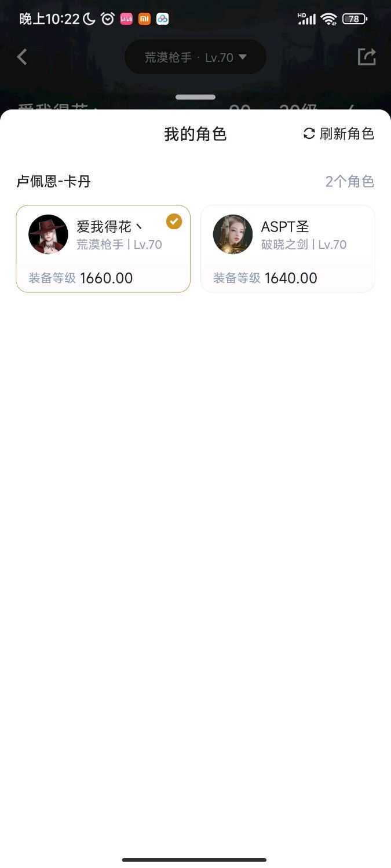Screen dimensions: 391x868
Task: Tap the ASPT圣 avatar thumbnail
Action: coord(233,234)
